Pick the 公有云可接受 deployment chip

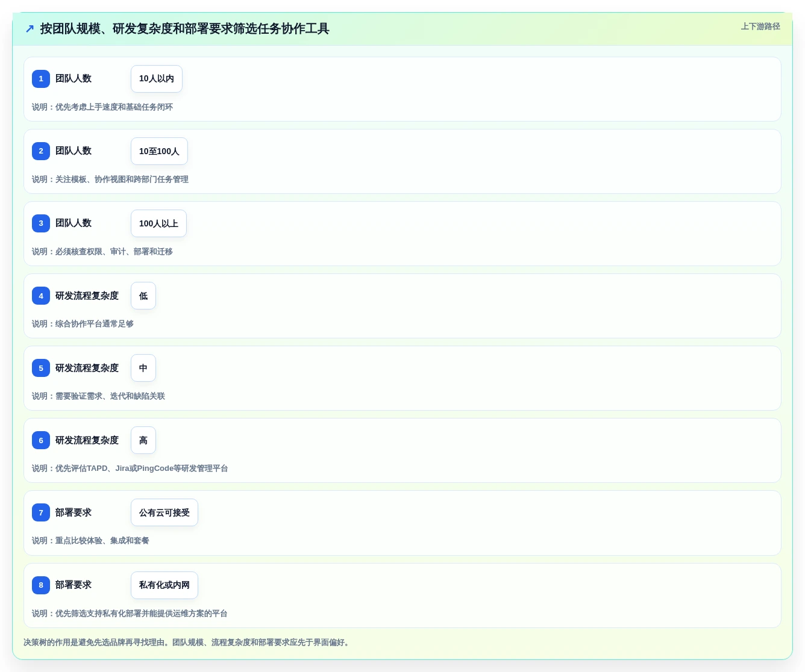164,512
